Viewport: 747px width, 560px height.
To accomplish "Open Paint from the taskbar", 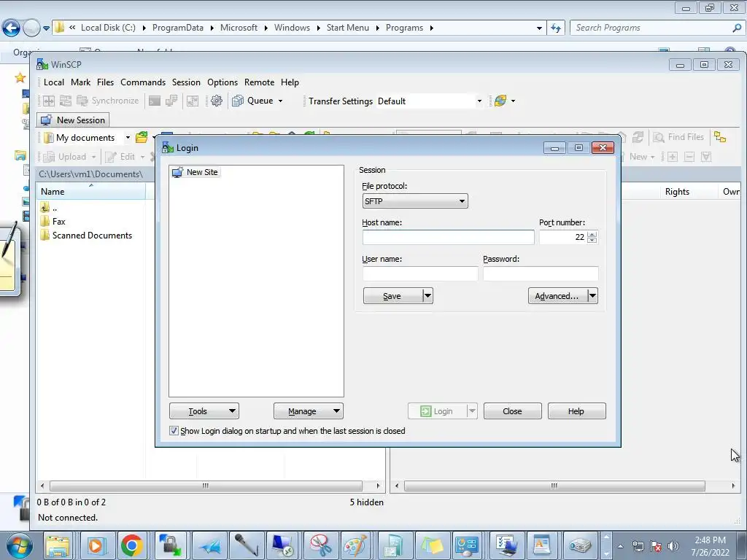I will click(356, 545).
